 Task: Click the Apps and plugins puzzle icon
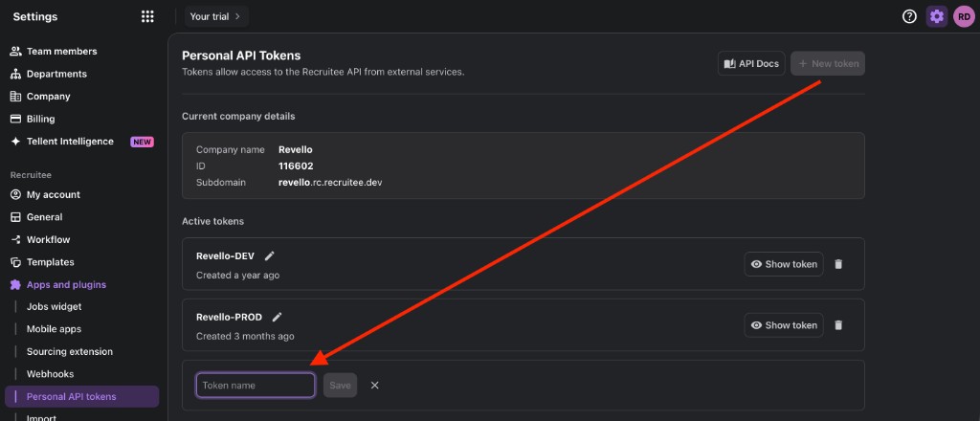coord(15,285)
